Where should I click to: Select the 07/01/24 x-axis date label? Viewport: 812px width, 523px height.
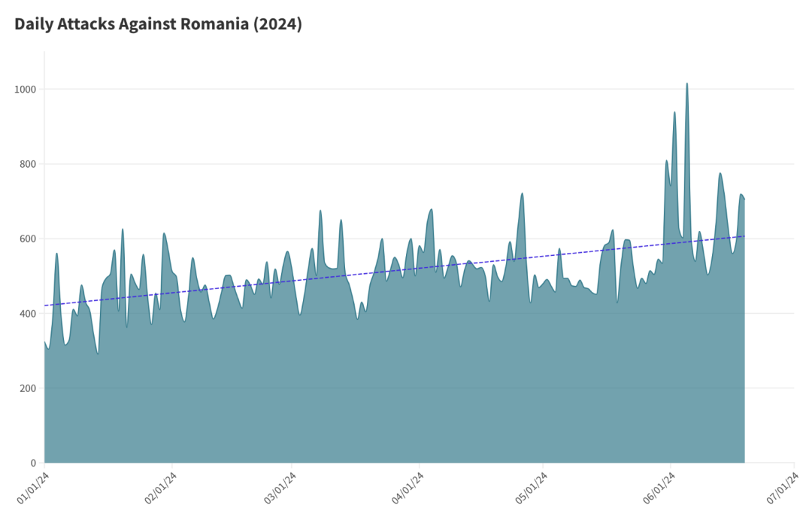(781, 488)
